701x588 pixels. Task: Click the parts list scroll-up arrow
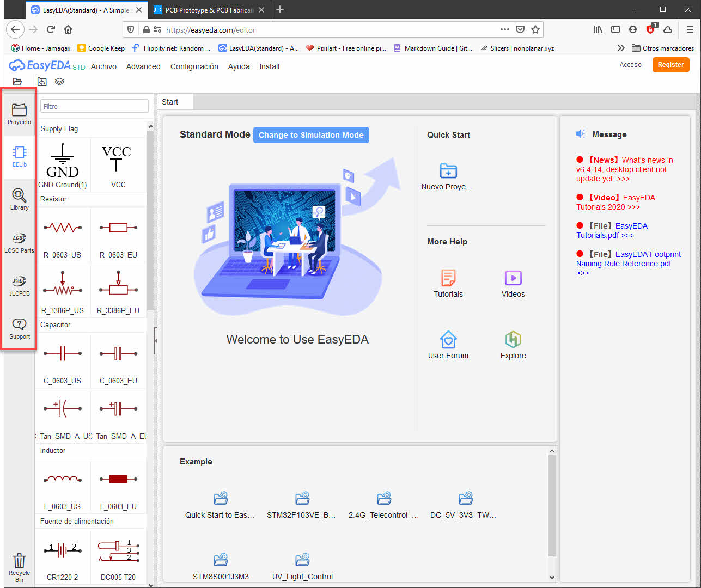[x=151, y=126]
